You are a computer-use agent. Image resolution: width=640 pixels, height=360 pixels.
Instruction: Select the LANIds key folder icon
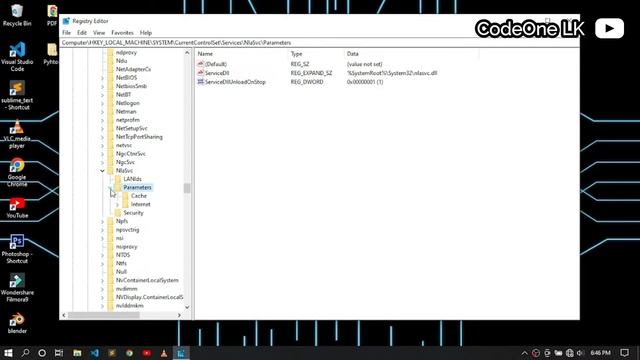(118, 179)
